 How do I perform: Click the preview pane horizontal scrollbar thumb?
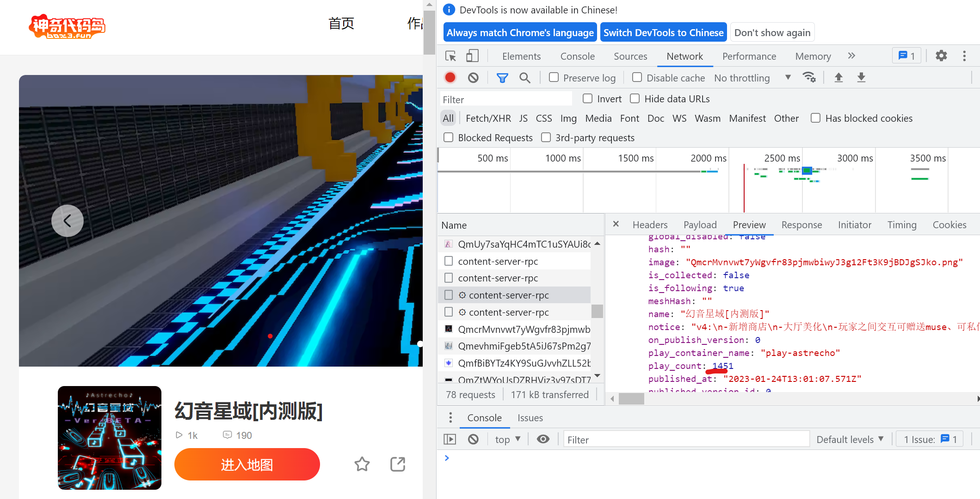pyautogui.click(x=631, y=399)
